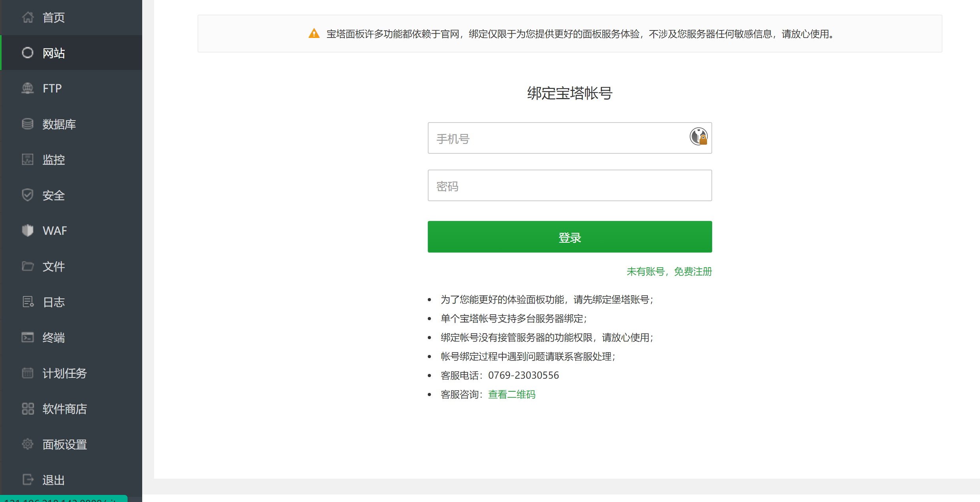Focus the 手机号 input field
The height and width of the screenshot is (502, 980).
570,138
